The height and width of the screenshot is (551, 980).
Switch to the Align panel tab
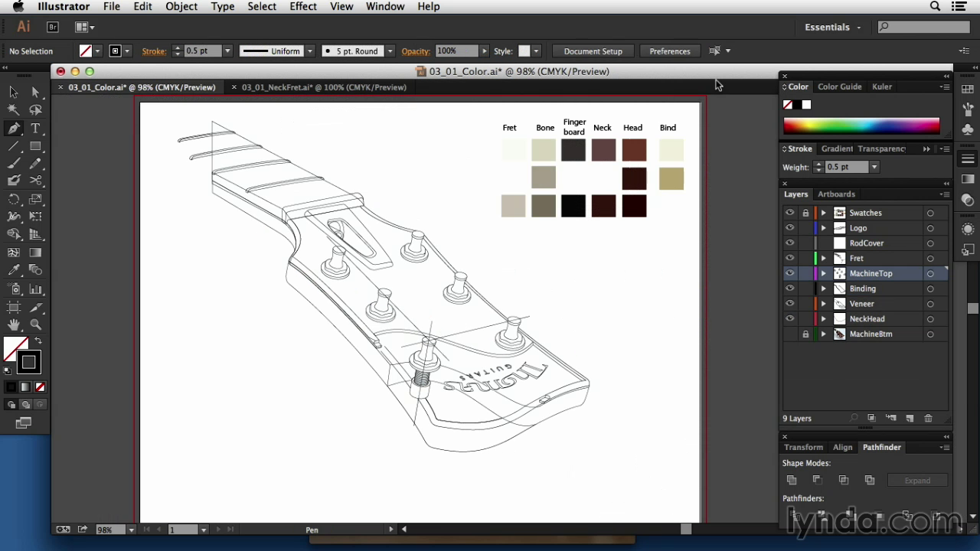click(842, 448)
